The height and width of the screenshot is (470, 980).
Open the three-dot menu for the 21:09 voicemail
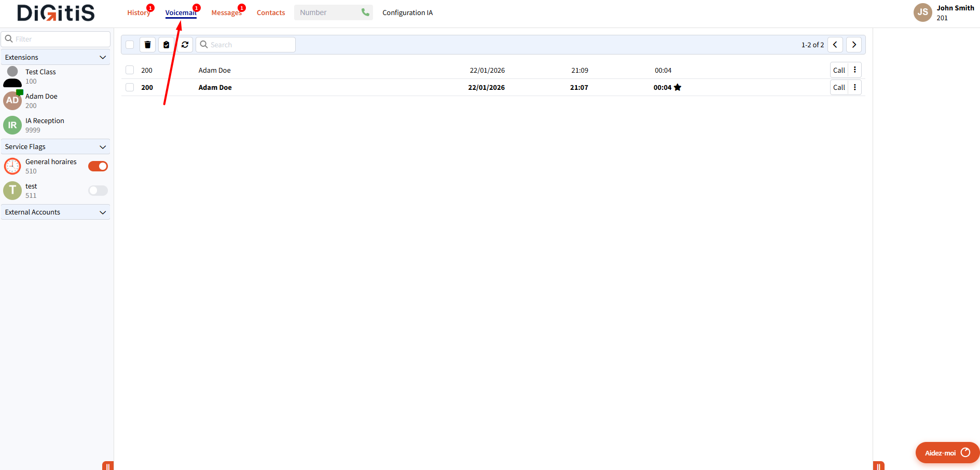[855, 70]
